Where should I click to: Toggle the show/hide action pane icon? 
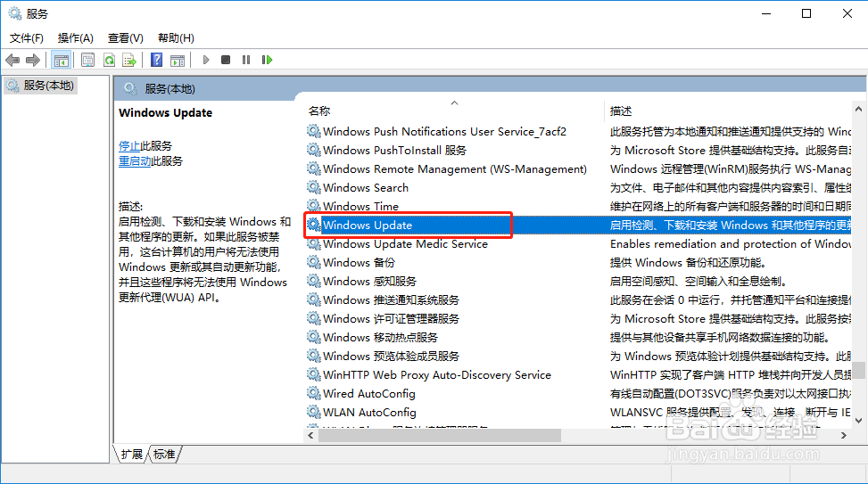[x=178, y=60]
